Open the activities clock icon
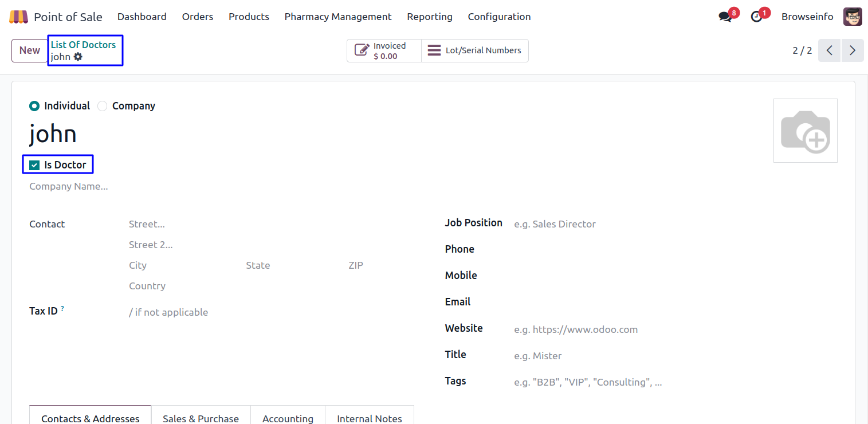The image size is (868, 424). pyautogui.click(x=757, y=17)
